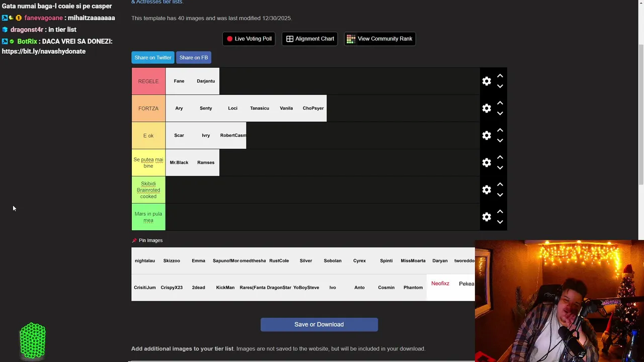The height and width of the screenshot is (362, 644).
Task: Share tier list on FB
Action: pos(194,57)
